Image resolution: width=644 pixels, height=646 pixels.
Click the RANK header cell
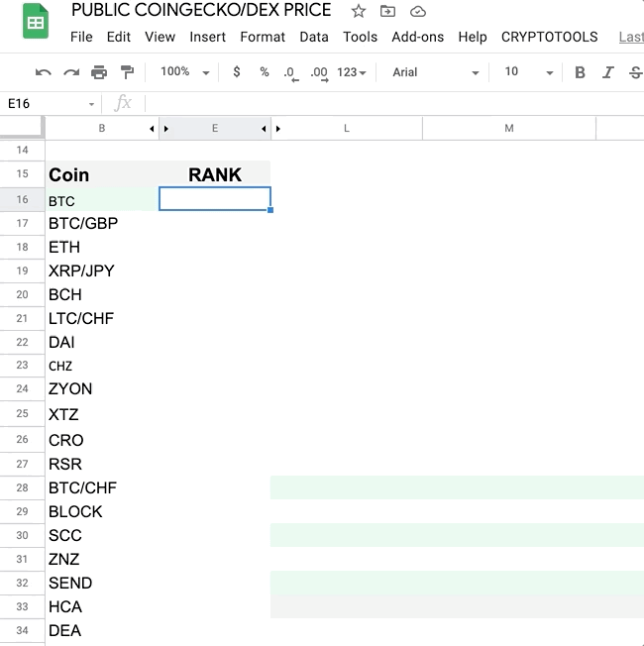pyautogui.click(x=215, y=174)
